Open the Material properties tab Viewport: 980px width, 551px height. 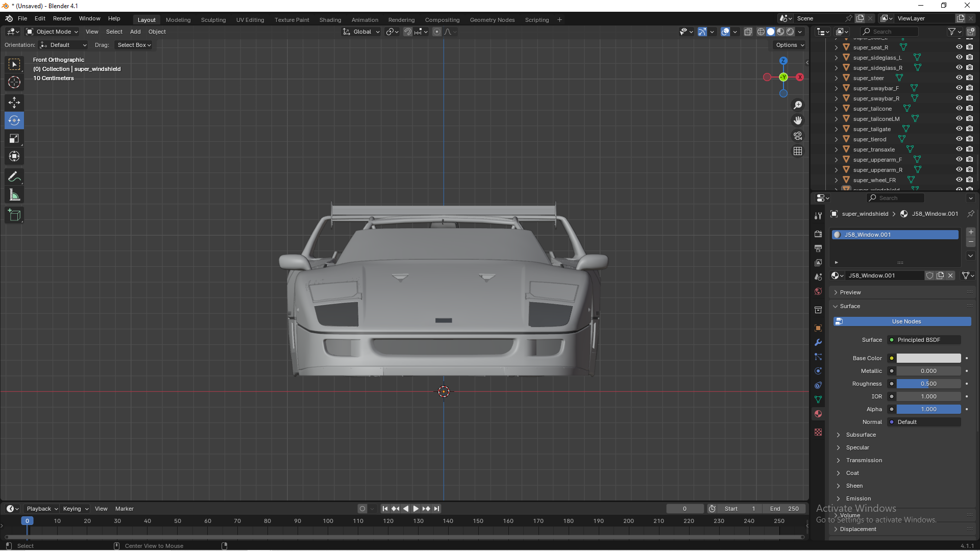point(818,414)
